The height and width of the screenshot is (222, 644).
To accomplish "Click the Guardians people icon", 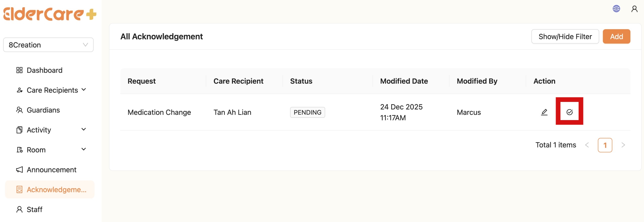I will pyautogui.click(x=19, y=110).
